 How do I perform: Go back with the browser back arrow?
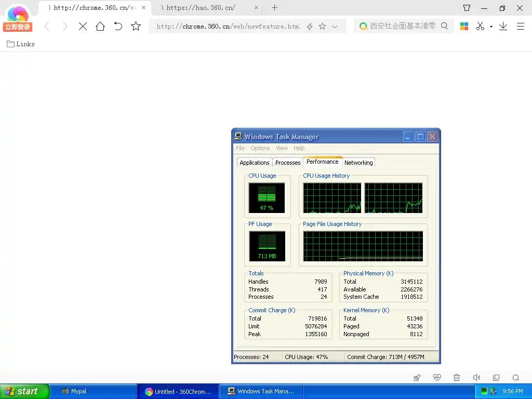pos(47,26)
